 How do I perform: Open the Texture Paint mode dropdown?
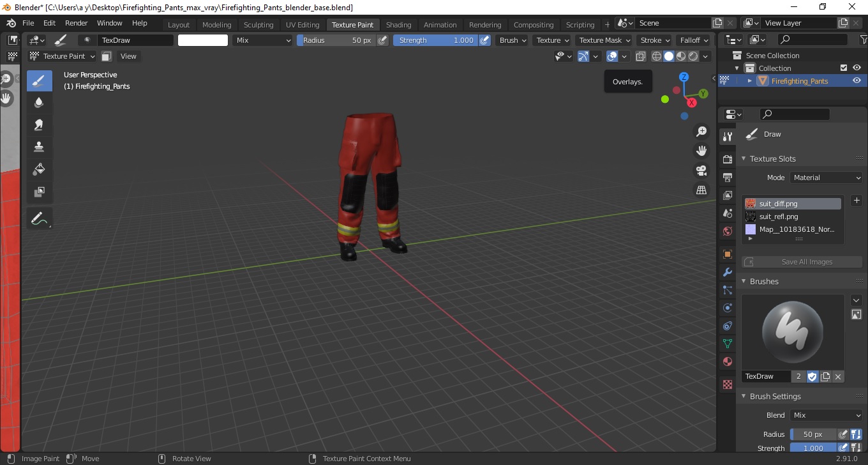[61, 56]
